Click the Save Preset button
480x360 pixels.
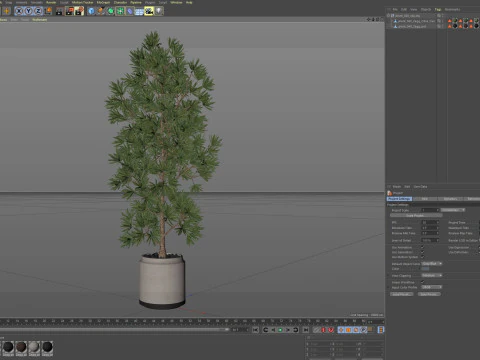[429, 294]
